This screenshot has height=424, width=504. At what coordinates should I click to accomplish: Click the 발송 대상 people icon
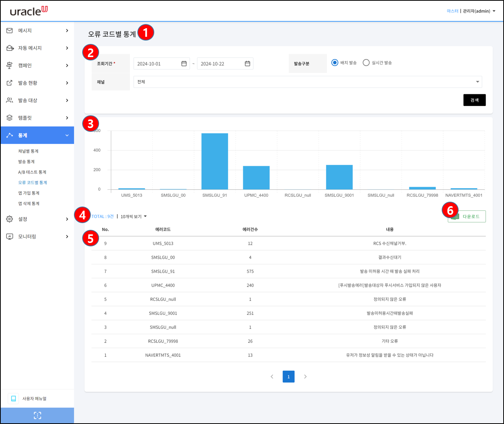tap(10, 100)
